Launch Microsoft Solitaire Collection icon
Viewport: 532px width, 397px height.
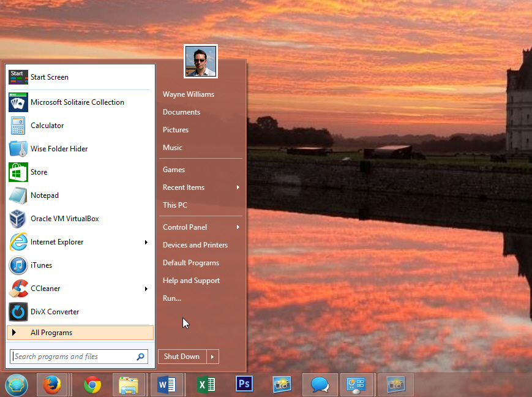[18, 102]
